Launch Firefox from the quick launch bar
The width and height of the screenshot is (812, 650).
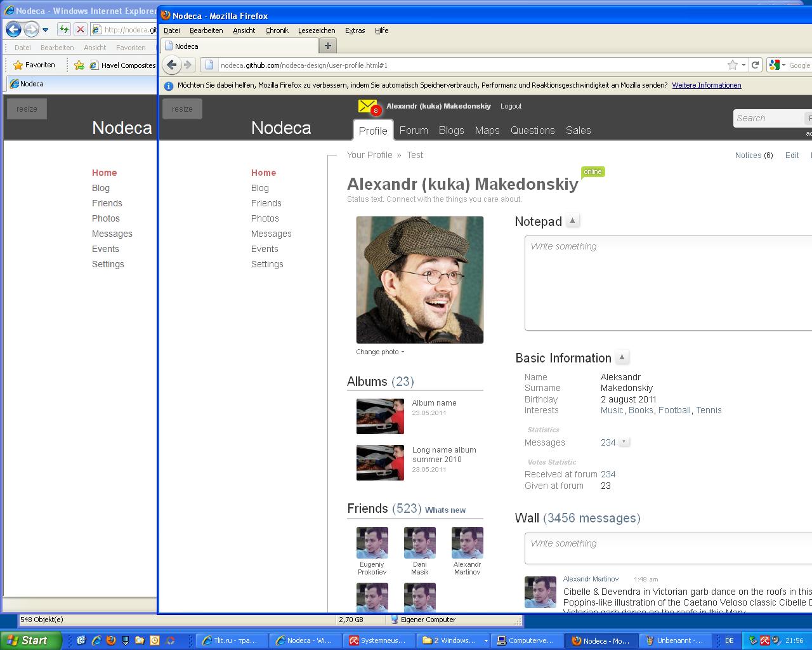point(111,640)
